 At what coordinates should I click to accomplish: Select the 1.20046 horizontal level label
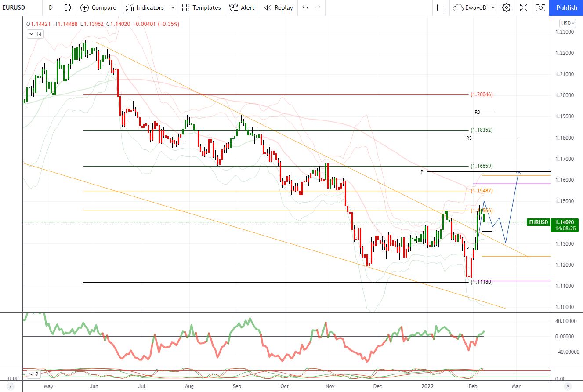tap(482, 94)
